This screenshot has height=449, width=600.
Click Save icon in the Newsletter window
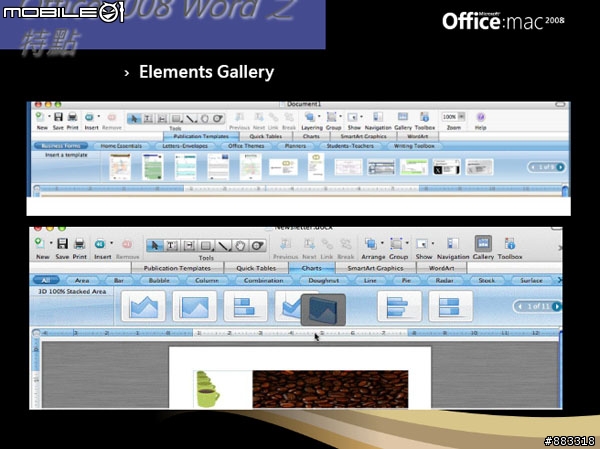(x=62, y=244)
